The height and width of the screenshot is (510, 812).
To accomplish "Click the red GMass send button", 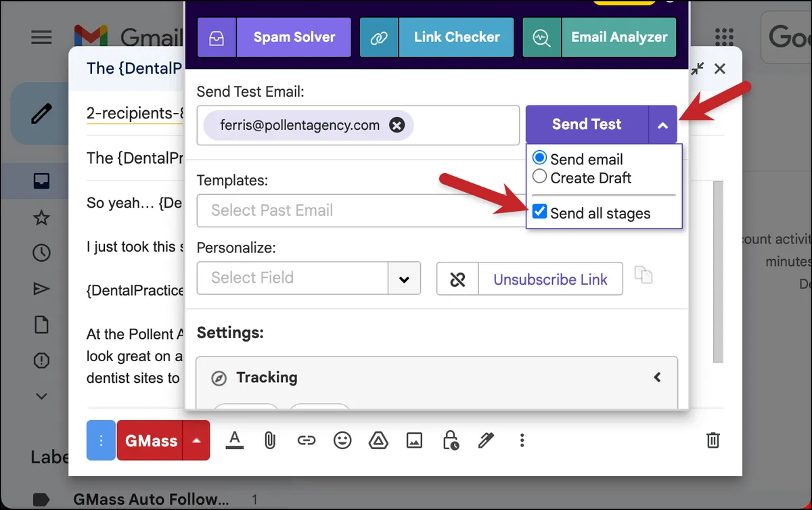I will pos(151,440).
